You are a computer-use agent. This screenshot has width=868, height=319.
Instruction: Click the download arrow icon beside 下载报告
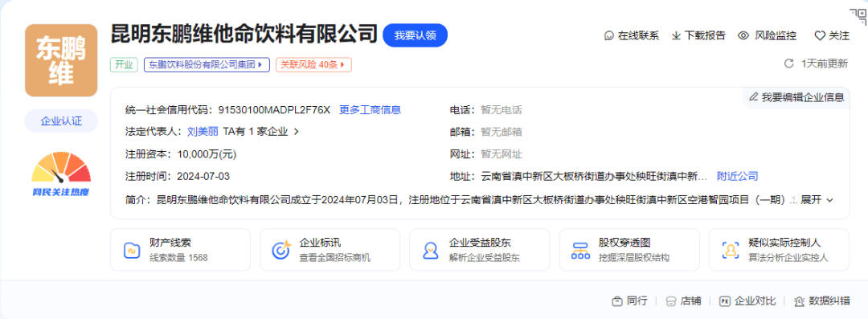[676, 36]
